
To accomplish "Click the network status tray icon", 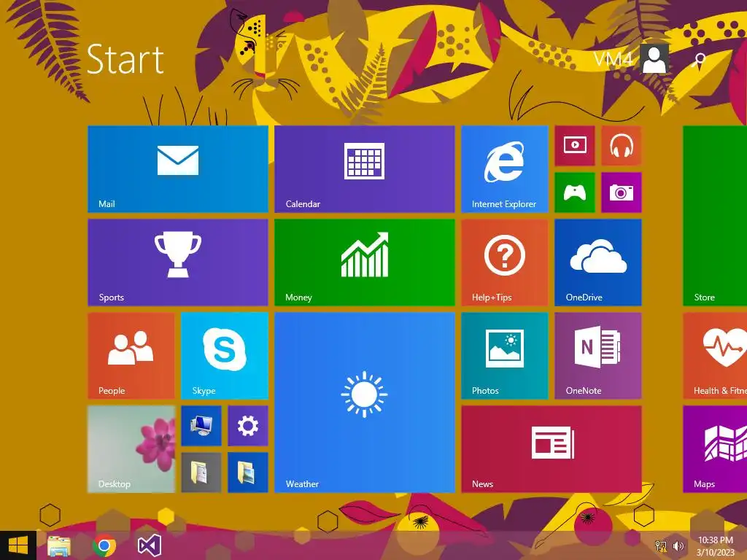I will click(x=661, y=546).
